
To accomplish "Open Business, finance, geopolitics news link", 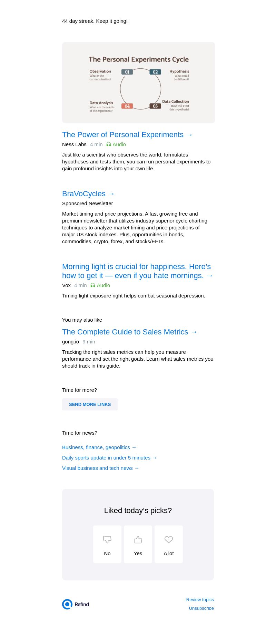I will (x=99, y=447).
